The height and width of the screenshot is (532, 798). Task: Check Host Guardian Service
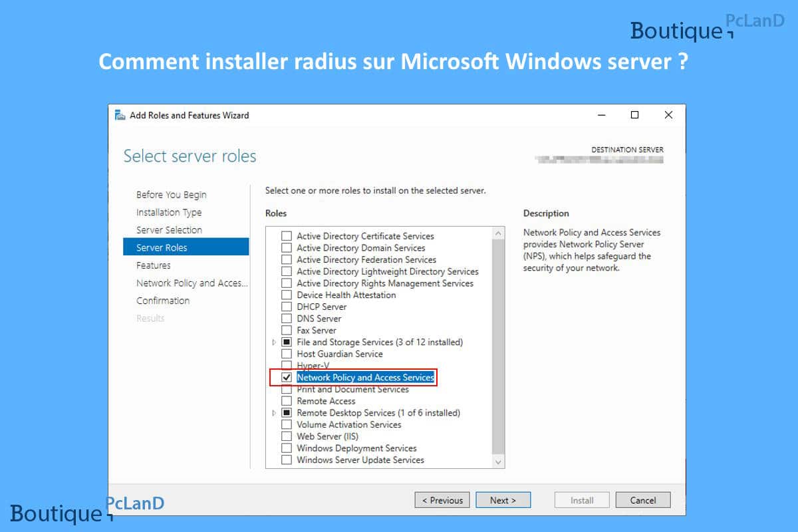point(287,354)
